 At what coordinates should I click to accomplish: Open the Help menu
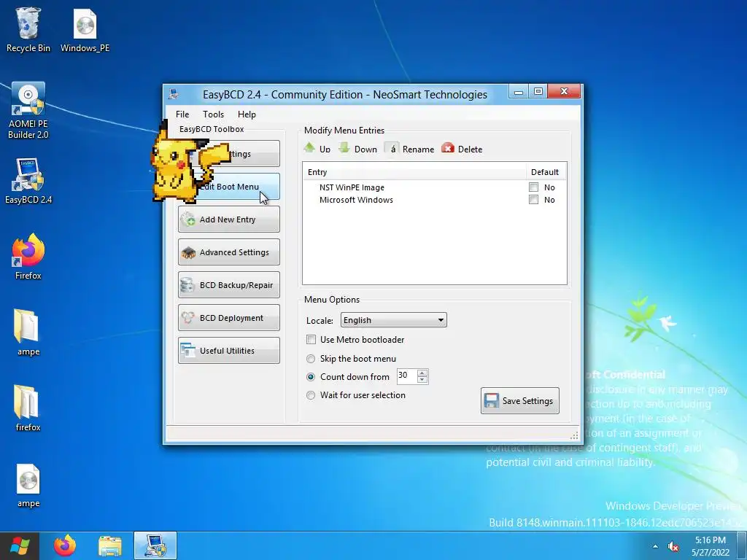point(247,114)
